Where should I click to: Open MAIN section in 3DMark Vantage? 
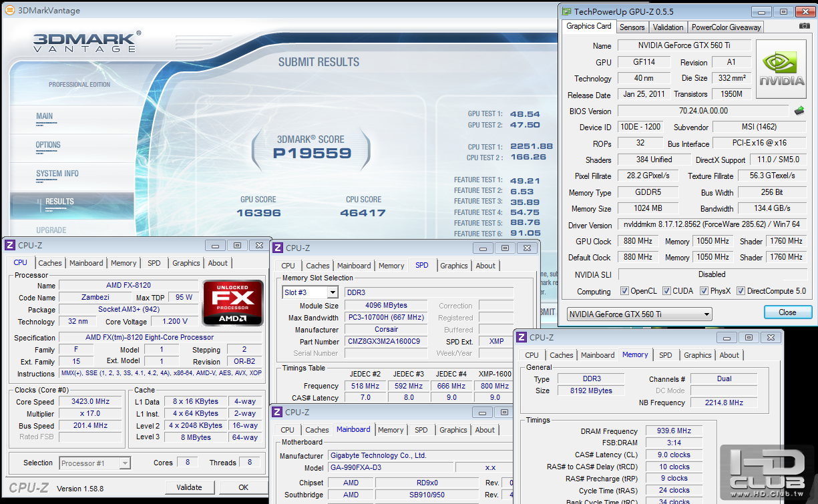click(45, 116)
